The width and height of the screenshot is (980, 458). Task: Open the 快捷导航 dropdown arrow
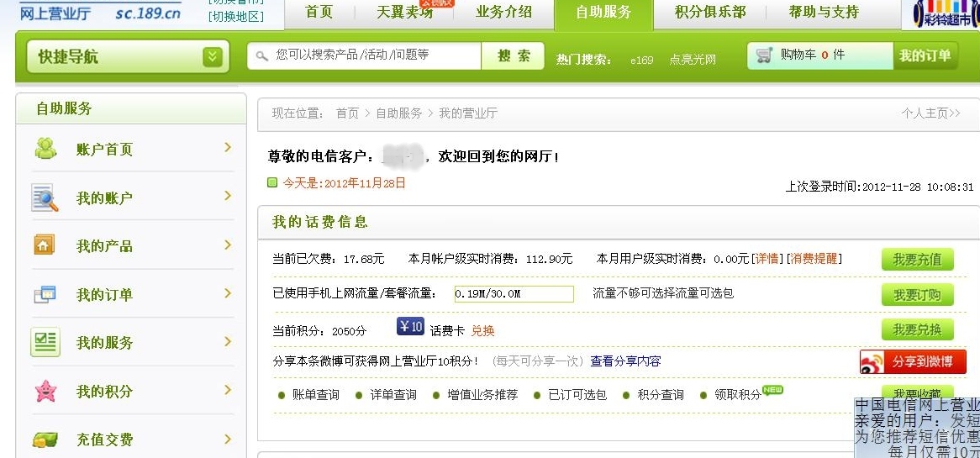(213, 57)
